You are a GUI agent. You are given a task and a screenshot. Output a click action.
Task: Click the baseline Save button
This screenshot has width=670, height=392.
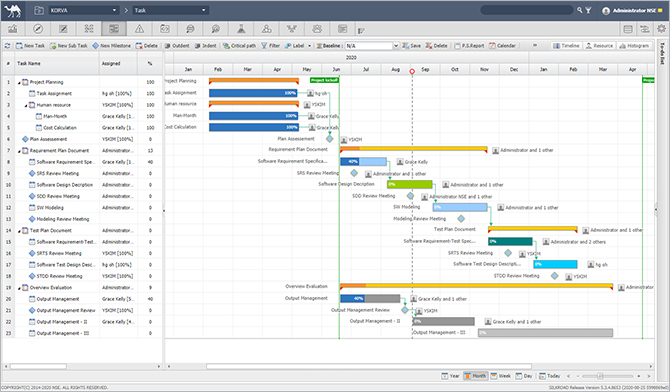click(411, 46)
